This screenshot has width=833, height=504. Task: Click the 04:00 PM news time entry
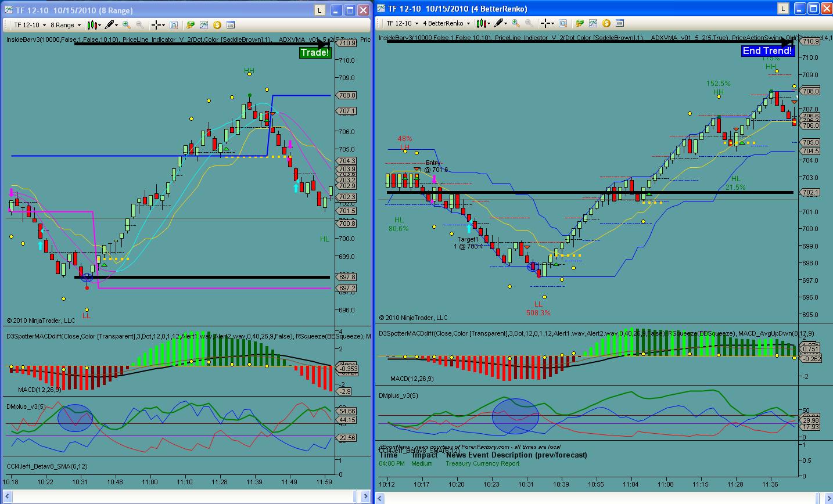click(x=392, y=463)
